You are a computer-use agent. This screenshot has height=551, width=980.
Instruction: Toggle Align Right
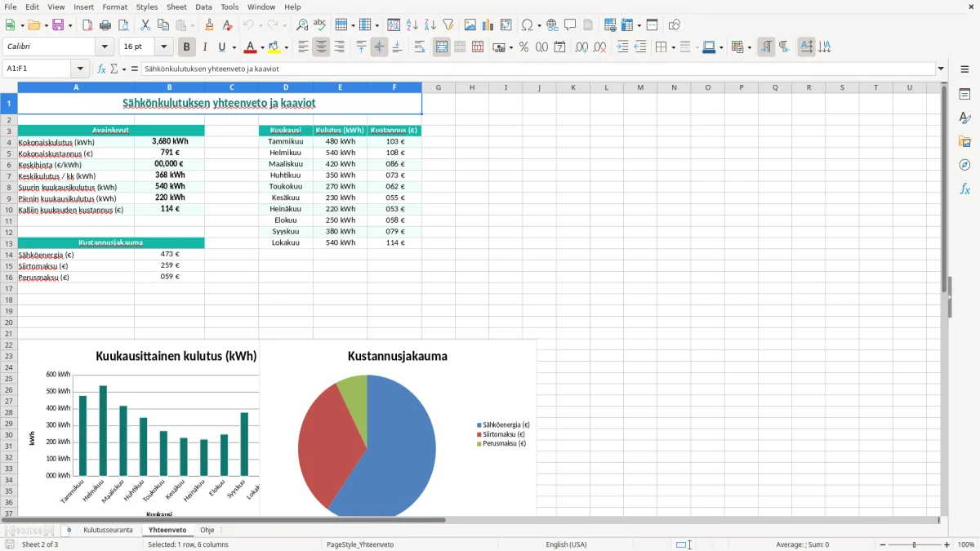click(339, 47)
